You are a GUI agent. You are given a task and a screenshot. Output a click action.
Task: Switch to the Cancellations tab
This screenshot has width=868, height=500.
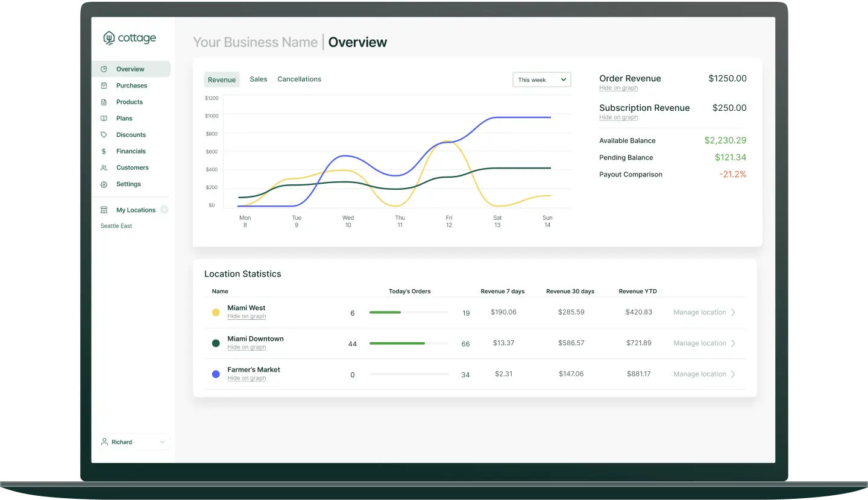tap(299, 80)
